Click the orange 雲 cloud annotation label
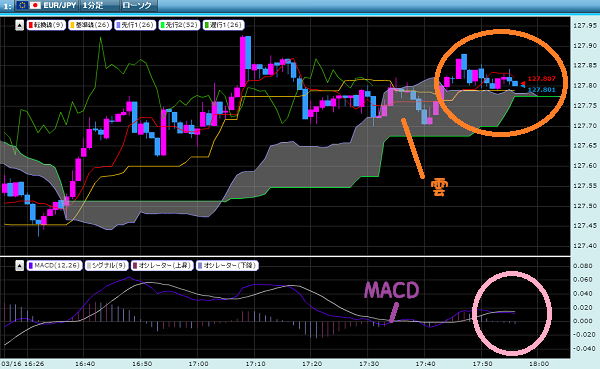Viewport: 600px width, 369px height. point(439,188)
